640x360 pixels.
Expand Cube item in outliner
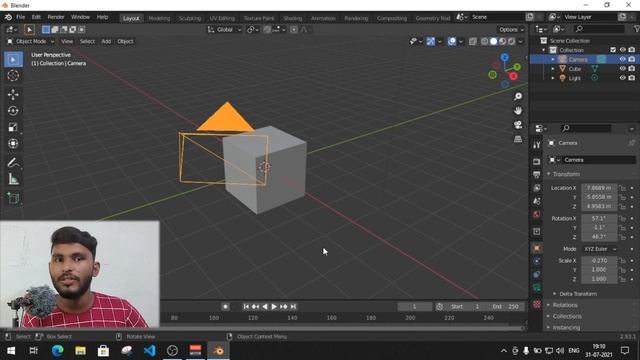[553, 69]
